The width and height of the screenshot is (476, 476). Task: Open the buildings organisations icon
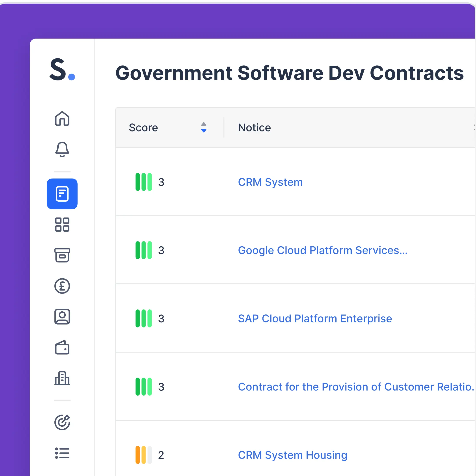[62, 378]
